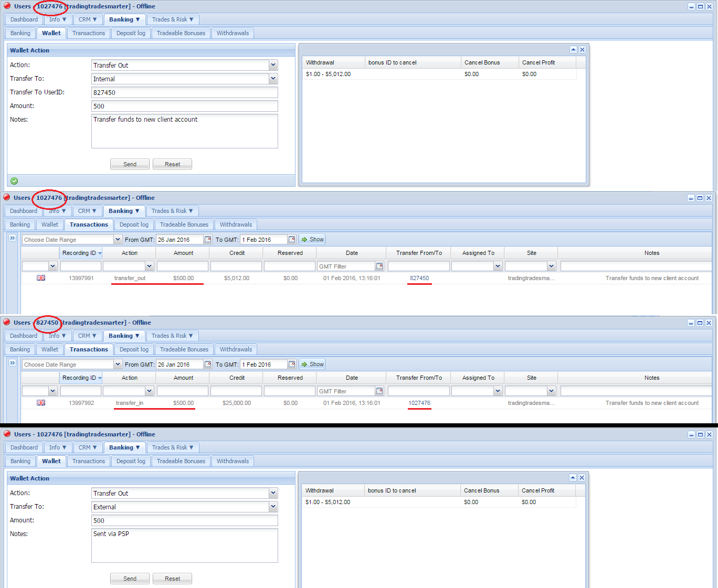Click UK flag icon in the transfer_in row
This screenshot has width=718, height=588.
coord(41,403)
